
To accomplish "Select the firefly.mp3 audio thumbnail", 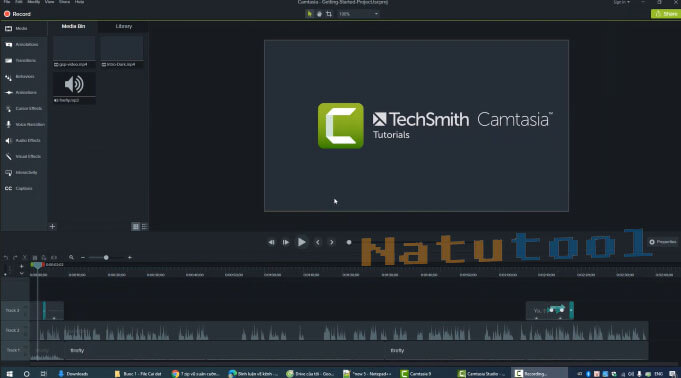I will [x=74, y=84].
